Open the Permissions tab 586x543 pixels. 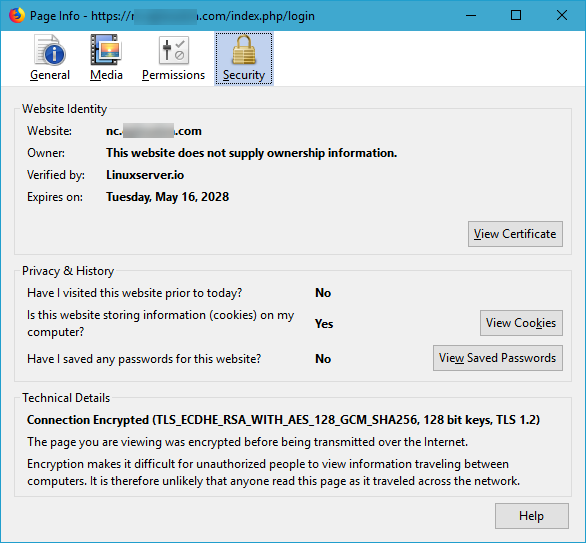click(x=173, y=58)
